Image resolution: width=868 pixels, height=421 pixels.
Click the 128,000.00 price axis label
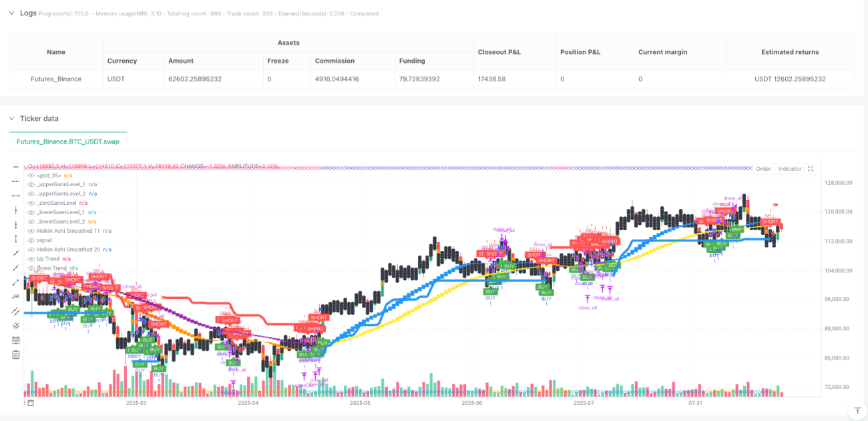(x=839, y=182)
